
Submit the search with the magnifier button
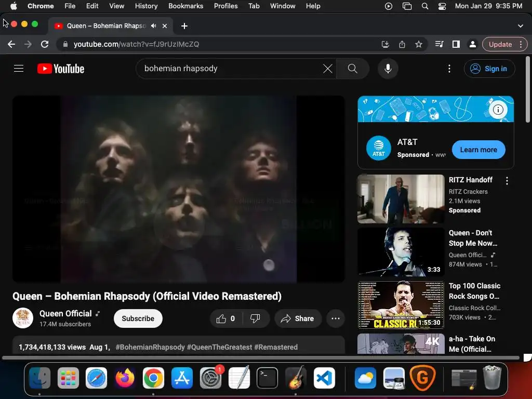pos(353,69)
